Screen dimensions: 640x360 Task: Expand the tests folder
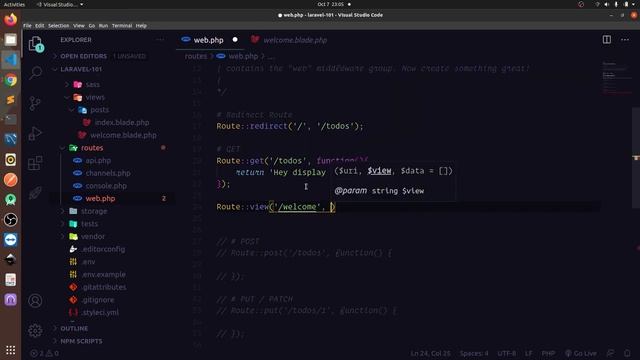(89, 224)
